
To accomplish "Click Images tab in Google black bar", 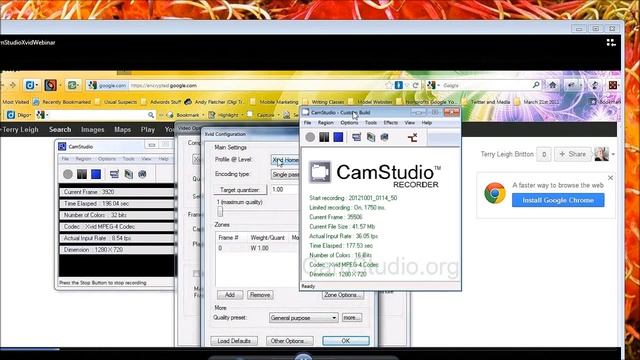I will pyautogui.click(x=93, y=129).
